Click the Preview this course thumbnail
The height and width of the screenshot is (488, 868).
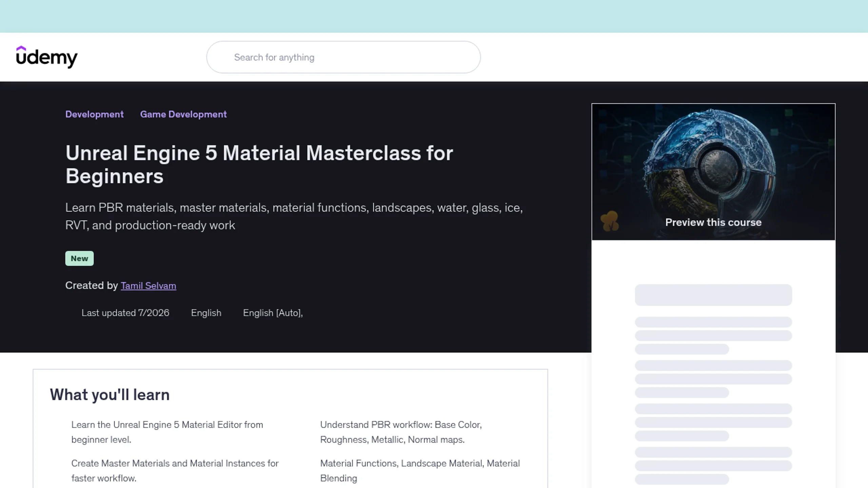click(713, 172)
